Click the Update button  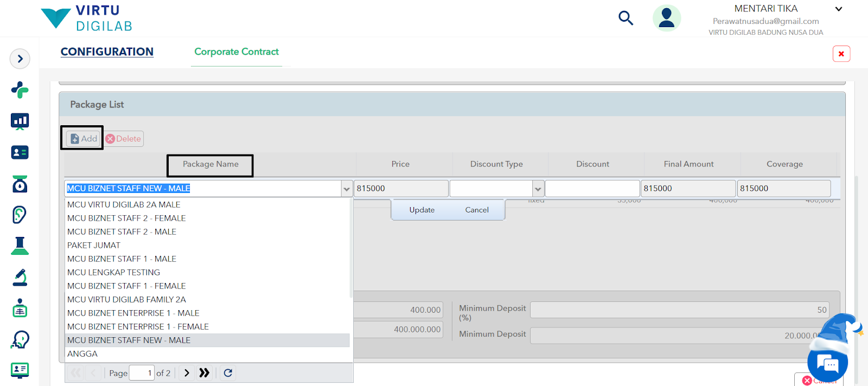[x=422, y=210]
